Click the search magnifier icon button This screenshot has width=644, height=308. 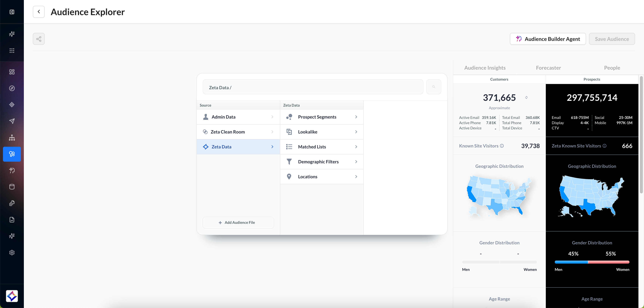coord(433,87)
